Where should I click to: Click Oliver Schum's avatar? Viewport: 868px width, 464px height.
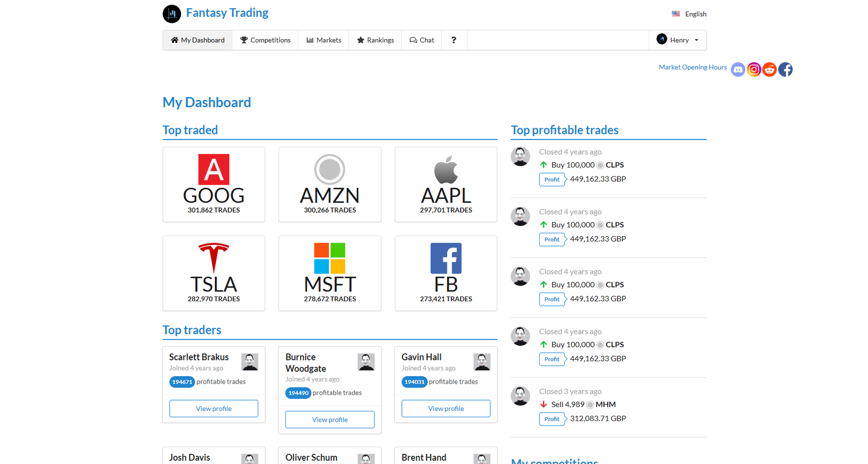click(x=366, y=459)
